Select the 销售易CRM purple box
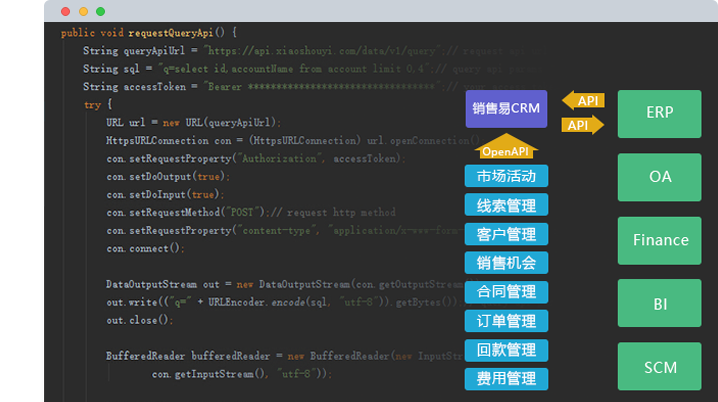Image resolution: width=718 pixels, height=402 pixels. [x=506, y=109]
